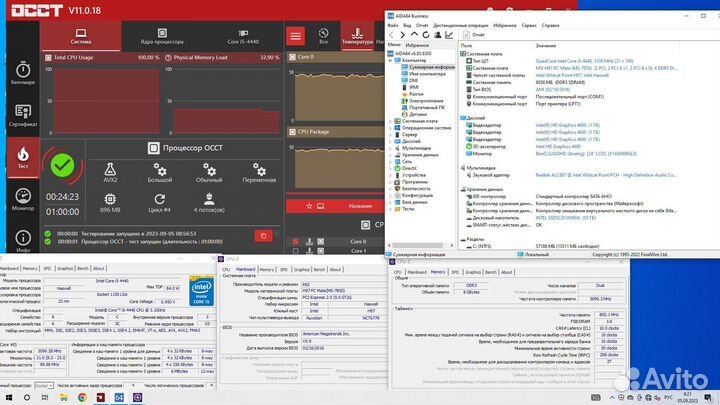720x405 pixels.
Task: Switch to the Система tab in OCCT
Action: [x=81, y=36]
